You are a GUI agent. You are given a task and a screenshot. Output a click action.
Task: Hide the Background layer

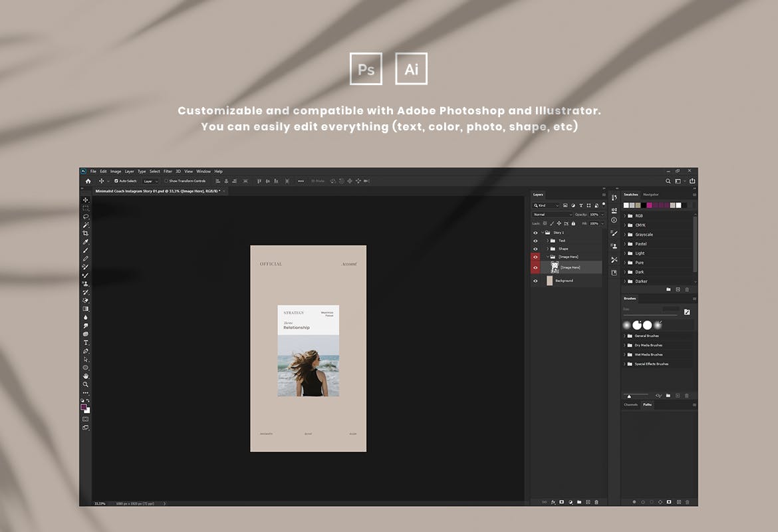tap(535, 281)
